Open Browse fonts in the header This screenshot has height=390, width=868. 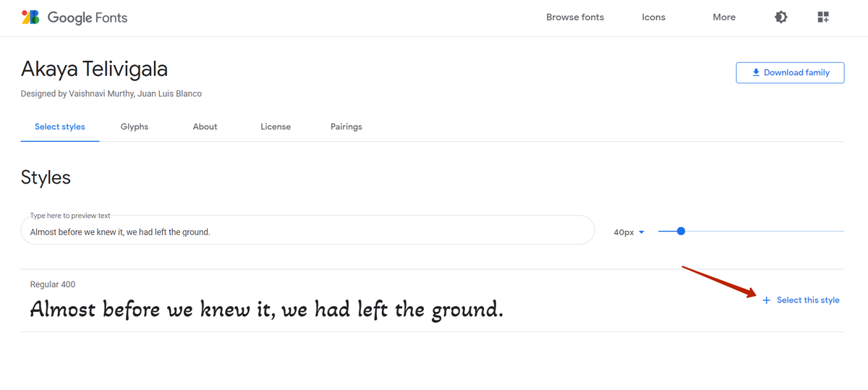coord(575,17)
